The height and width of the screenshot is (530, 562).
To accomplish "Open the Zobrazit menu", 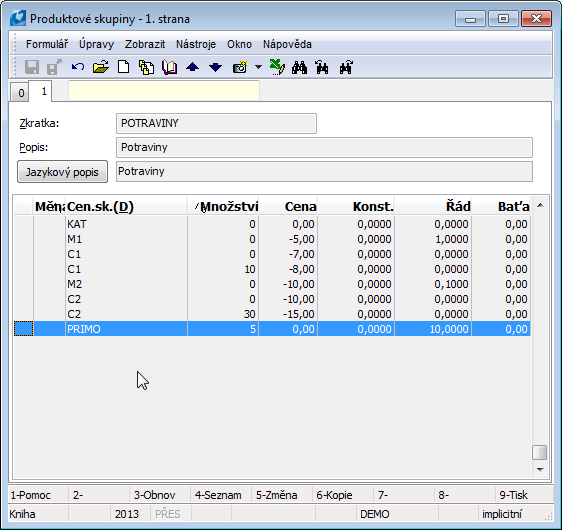I will pos(145,44).
